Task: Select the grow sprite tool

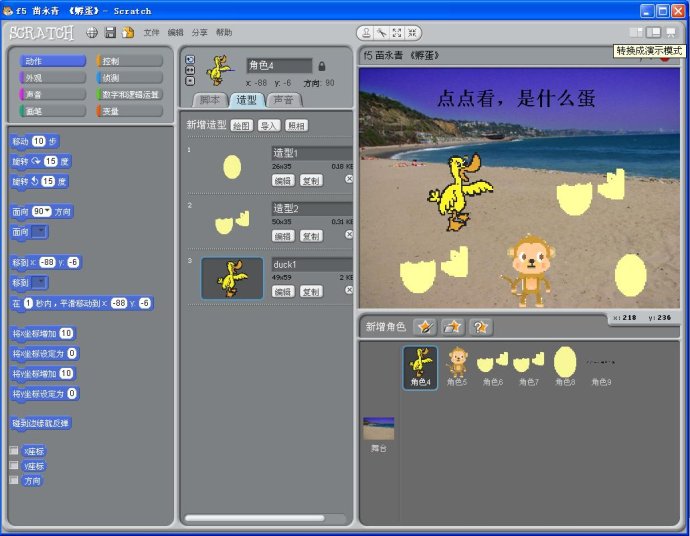Action: point(397,33)
